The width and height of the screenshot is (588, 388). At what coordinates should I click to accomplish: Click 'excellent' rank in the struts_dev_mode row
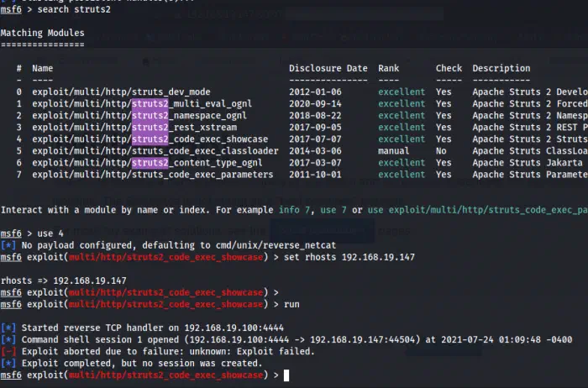click(402, 92)
